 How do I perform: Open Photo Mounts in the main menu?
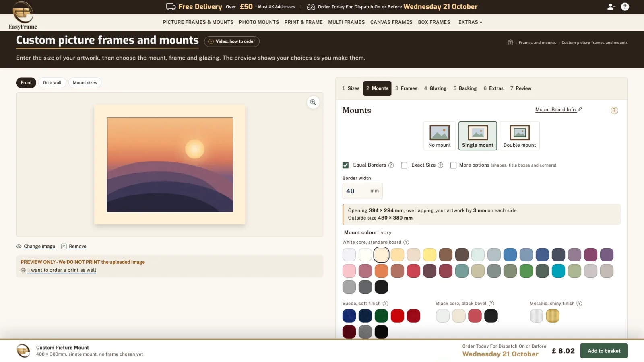(x=259, y=22)
